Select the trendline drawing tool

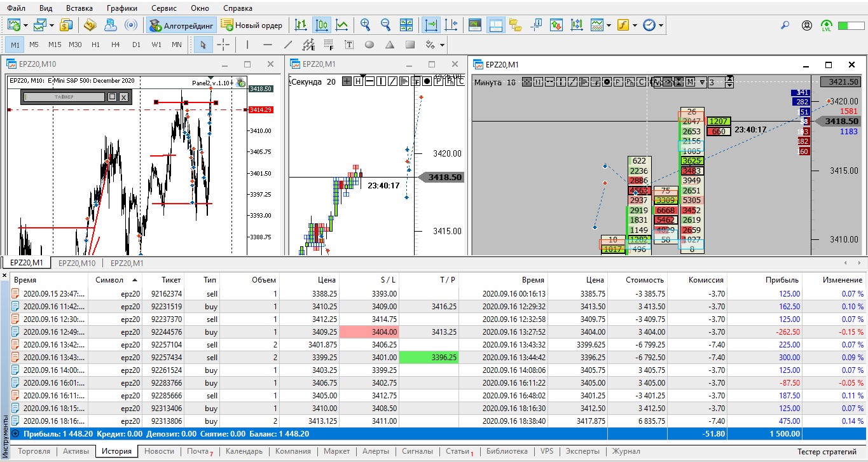pyautogui.click(x=288, y=45)
